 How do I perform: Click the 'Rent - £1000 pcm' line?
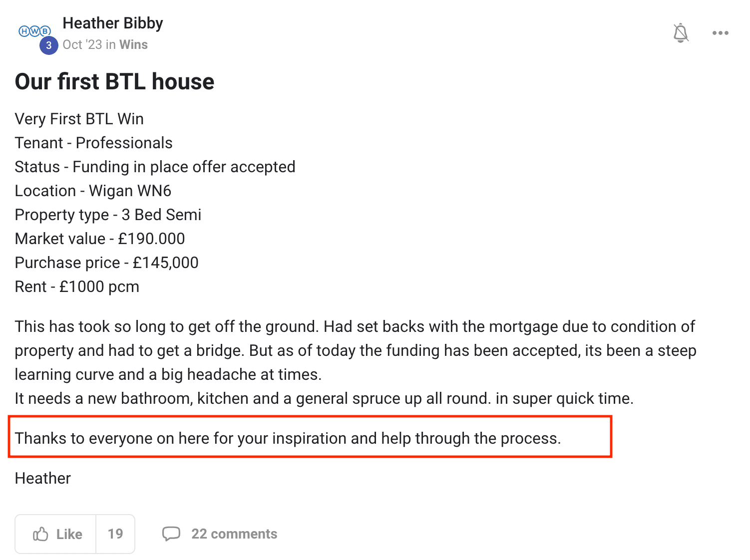77,286
